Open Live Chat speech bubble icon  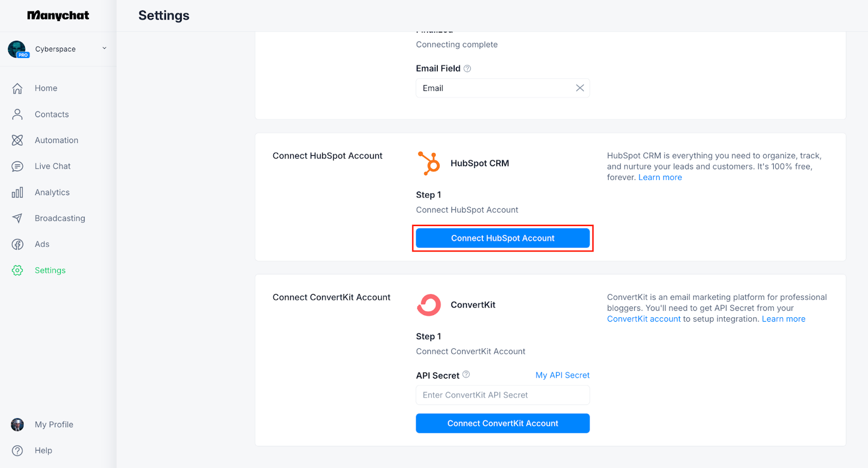(x=17, y=166)
